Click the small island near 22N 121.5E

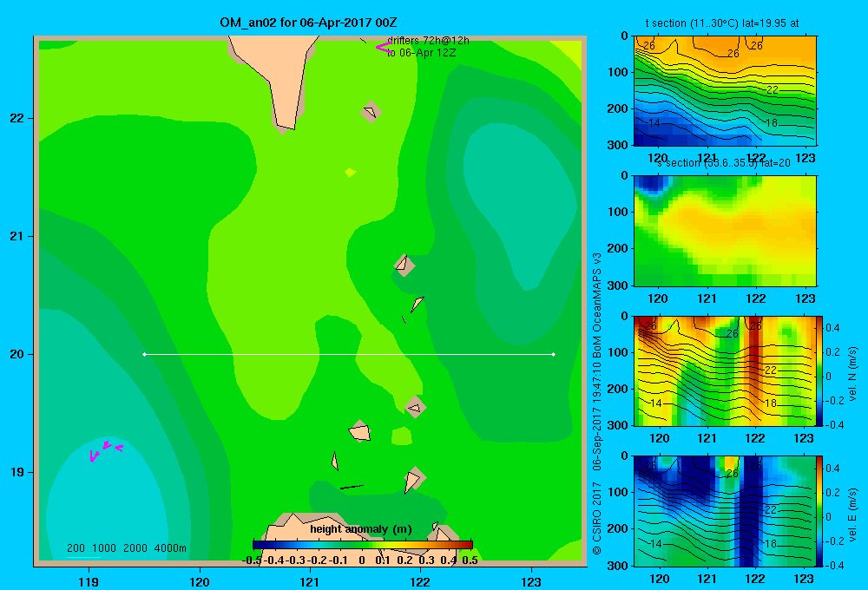(x=371, y=112)
